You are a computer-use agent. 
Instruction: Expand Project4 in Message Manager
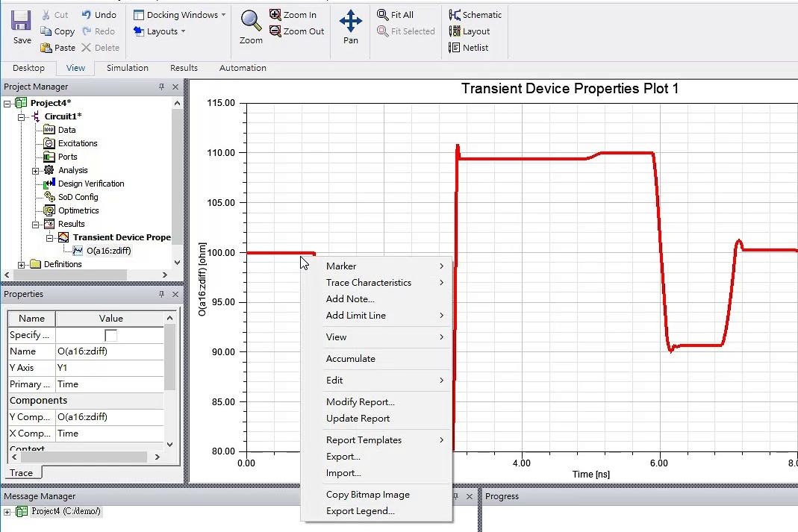pos(7,512)
